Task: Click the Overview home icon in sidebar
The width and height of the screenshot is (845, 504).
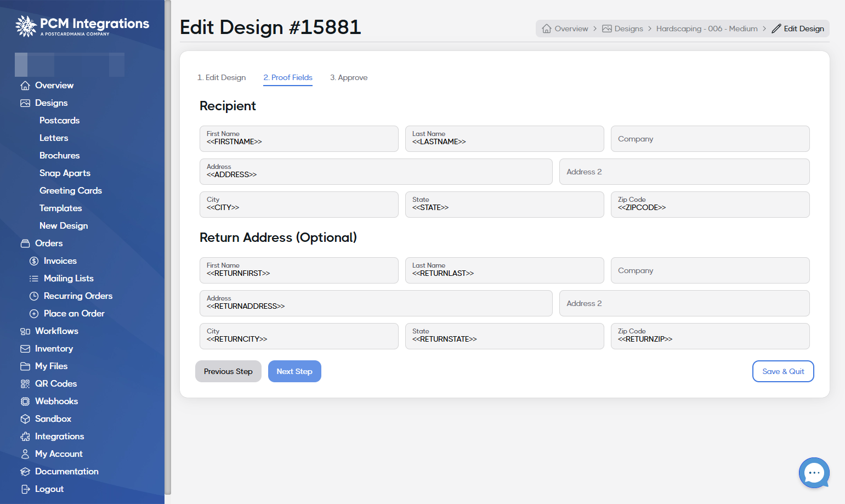Action: pyautogui.click(x=25, y=86)
